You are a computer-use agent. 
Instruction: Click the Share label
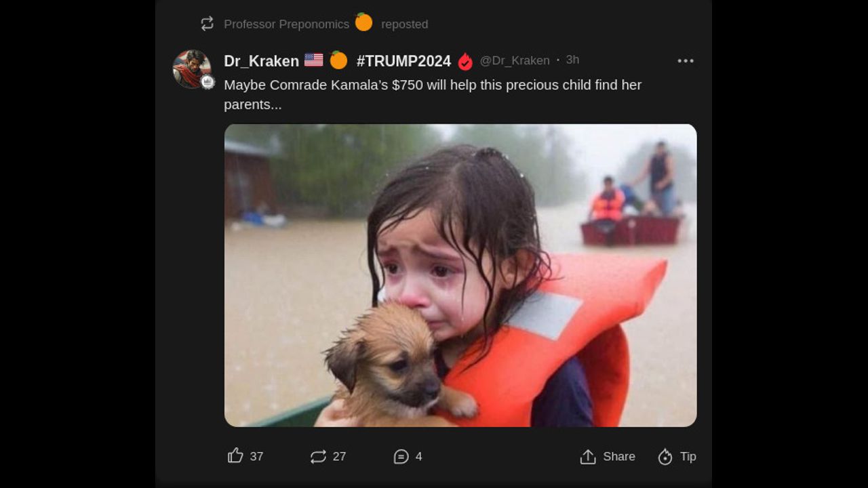(619, 457)
